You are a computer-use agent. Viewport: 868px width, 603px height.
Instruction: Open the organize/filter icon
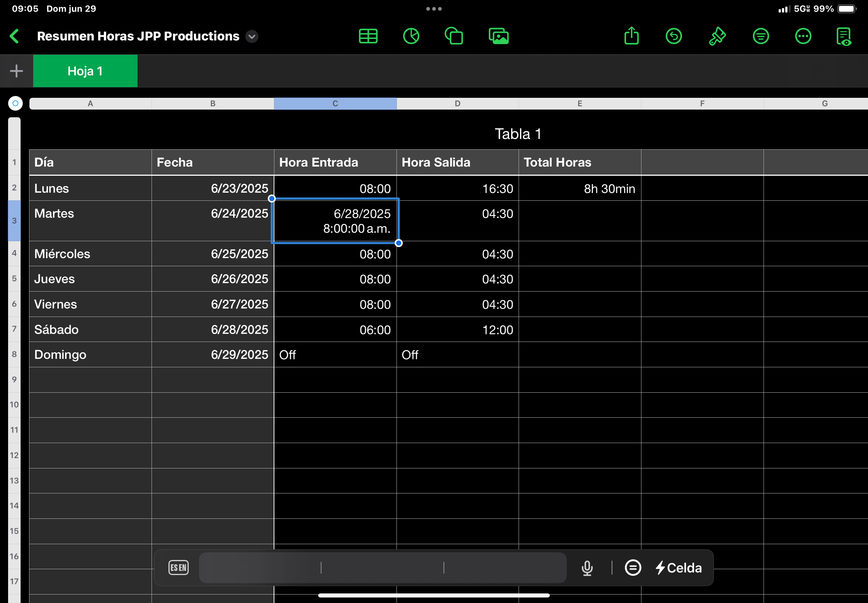(760, 36)
